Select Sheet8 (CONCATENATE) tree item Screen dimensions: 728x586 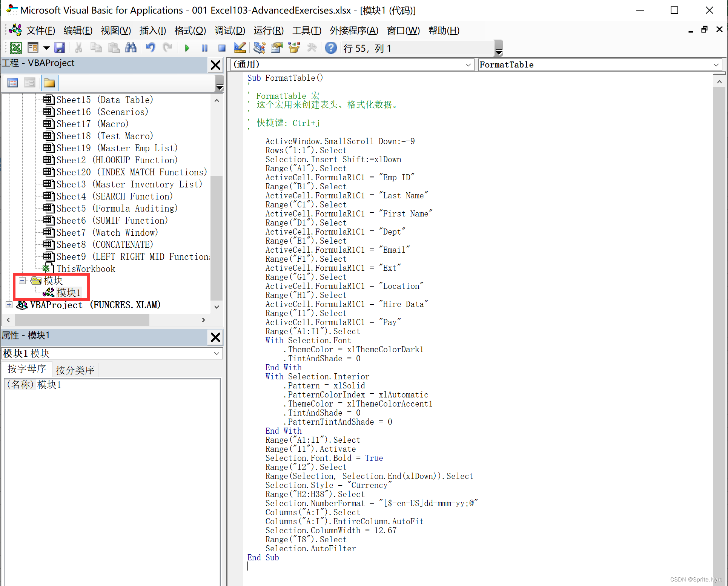[x=105, y=244]
